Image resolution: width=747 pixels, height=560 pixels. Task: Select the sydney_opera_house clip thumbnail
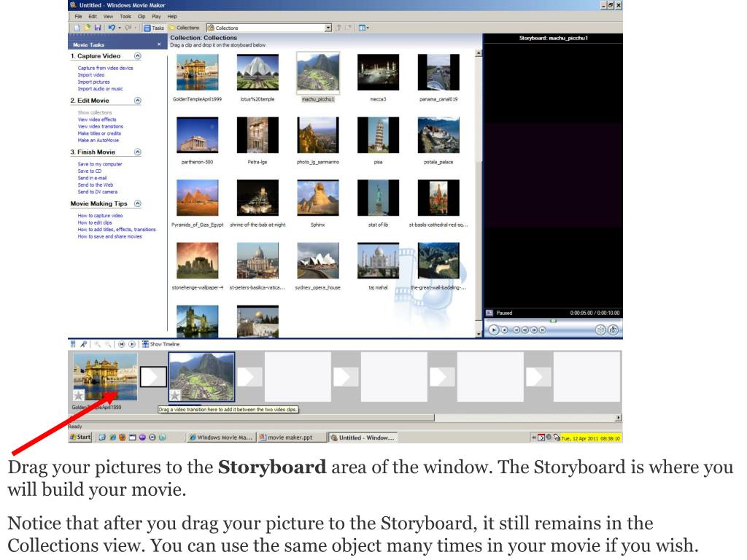coord(318,261)
